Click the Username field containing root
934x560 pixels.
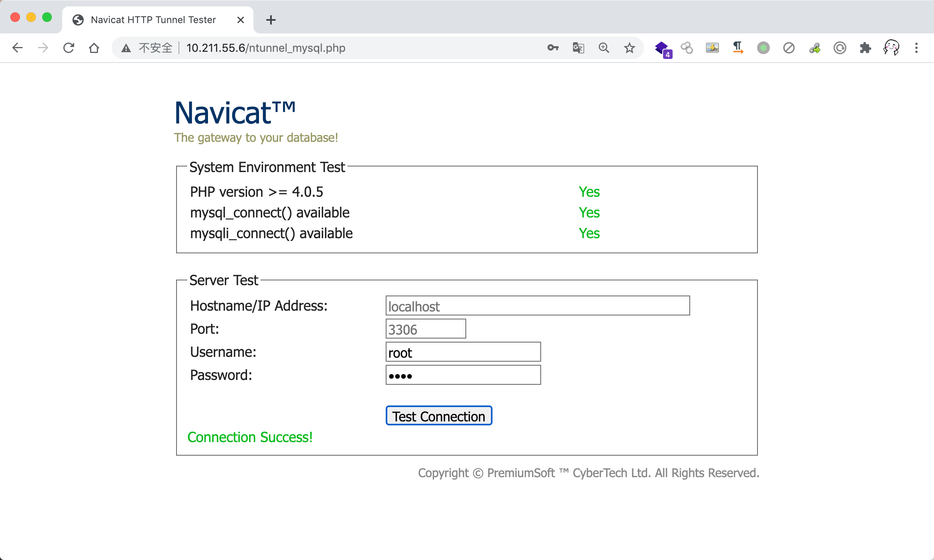(x=463, y=352)
